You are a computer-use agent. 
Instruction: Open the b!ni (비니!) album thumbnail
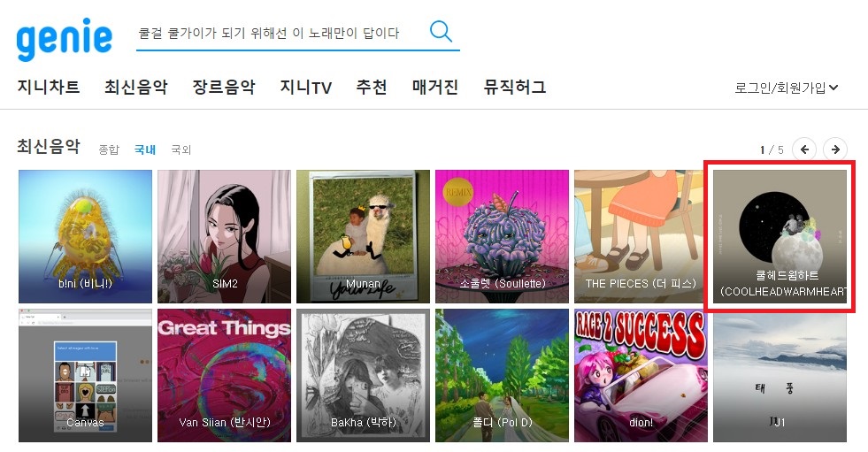[x=85, y=236]
